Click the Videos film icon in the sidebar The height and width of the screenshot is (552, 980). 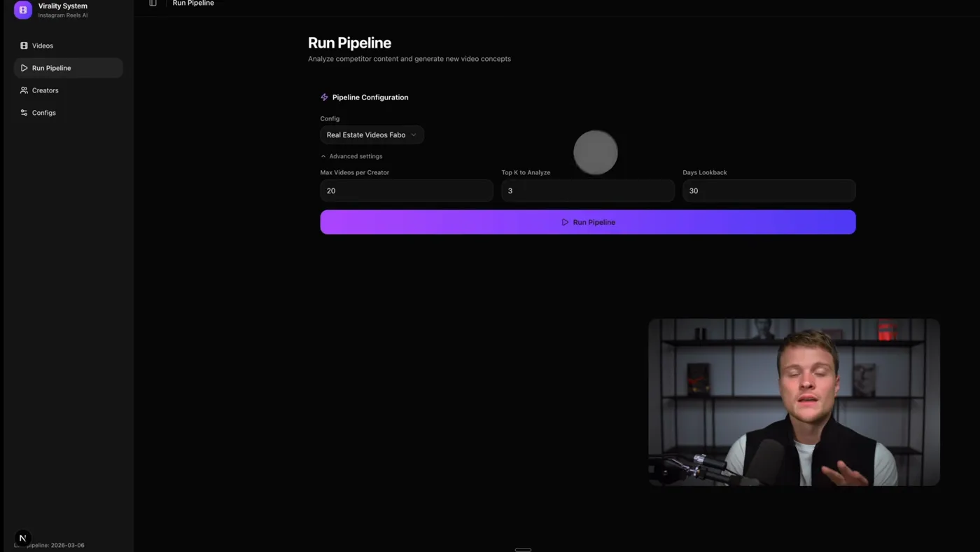pos(24,46)
